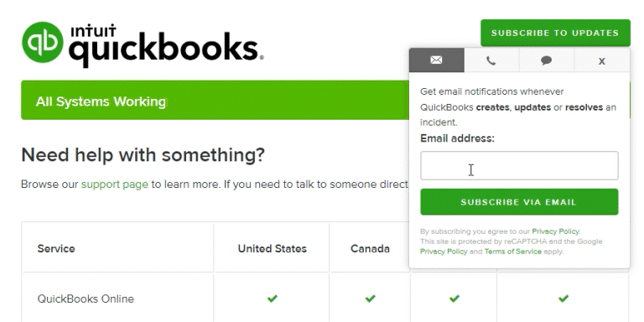Click the Intuit QuickBooks wordmark
The image size is (644, 322).
[x=165, y=46]
